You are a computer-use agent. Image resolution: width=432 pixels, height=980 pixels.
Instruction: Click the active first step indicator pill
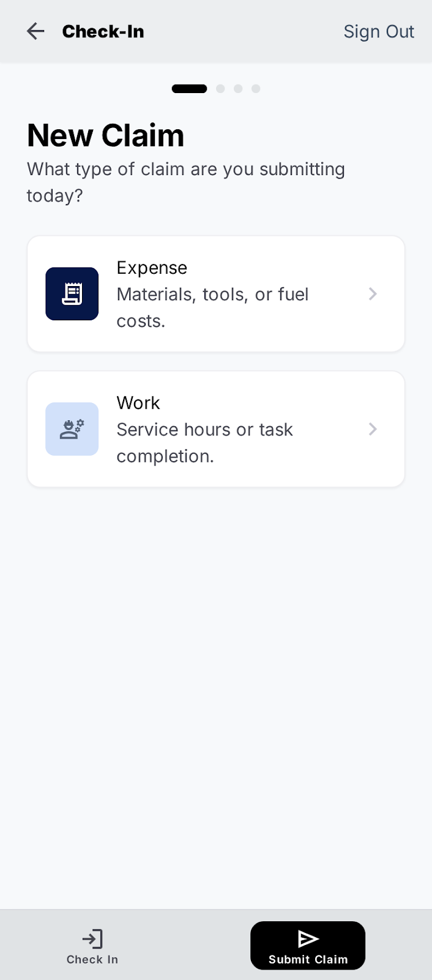click(x=190, y=89)
